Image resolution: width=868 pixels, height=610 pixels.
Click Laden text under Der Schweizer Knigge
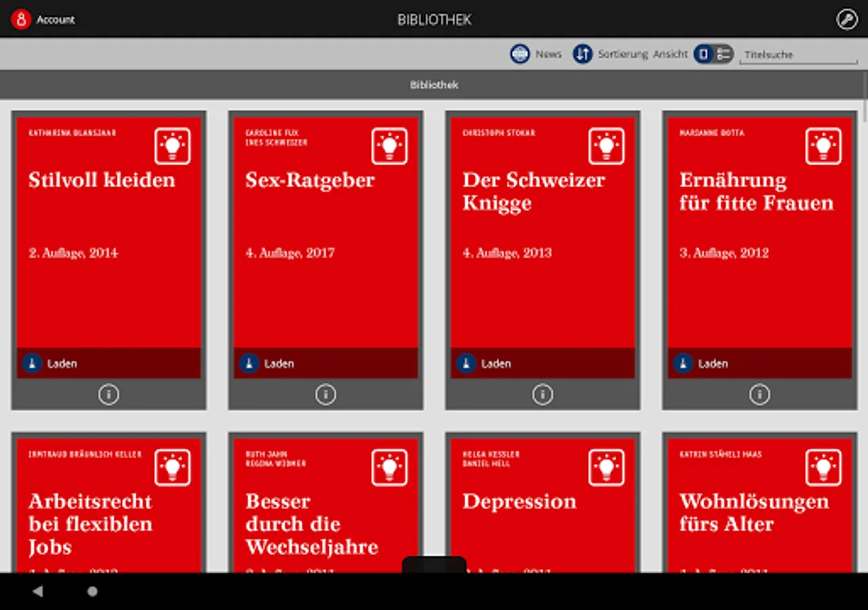pos(496,364)
